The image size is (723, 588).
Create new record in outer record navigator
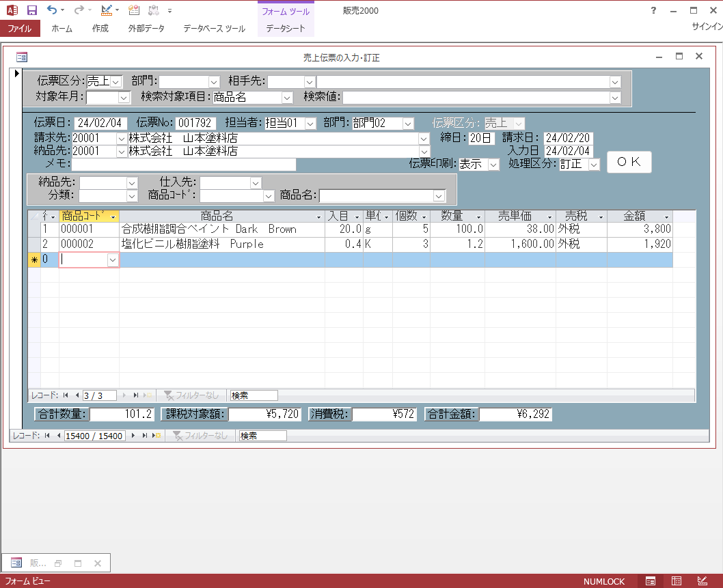[157, 436]
